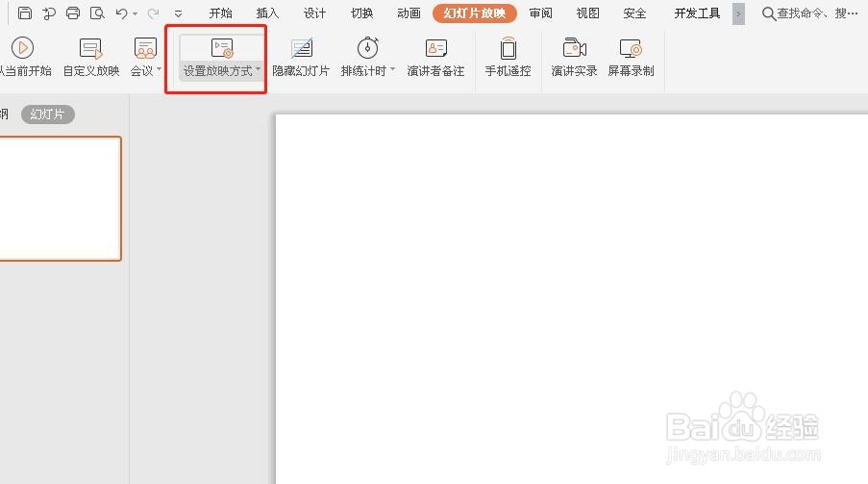The width and height of the screenshot is (868, 484).
Task: Select the 幻灯片放映 tab
Action: 475,13
